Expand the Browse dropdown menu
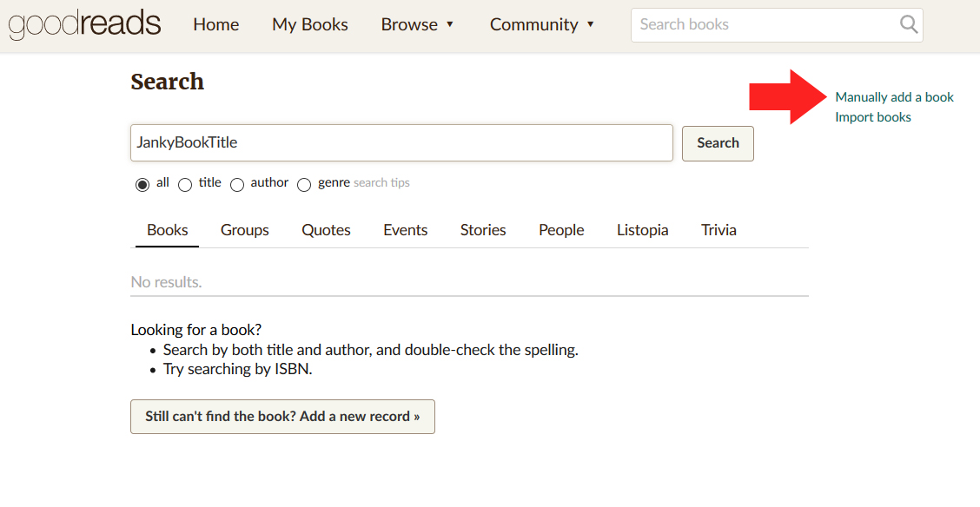This screenshot has height=507, width=980. pos(417,24)
